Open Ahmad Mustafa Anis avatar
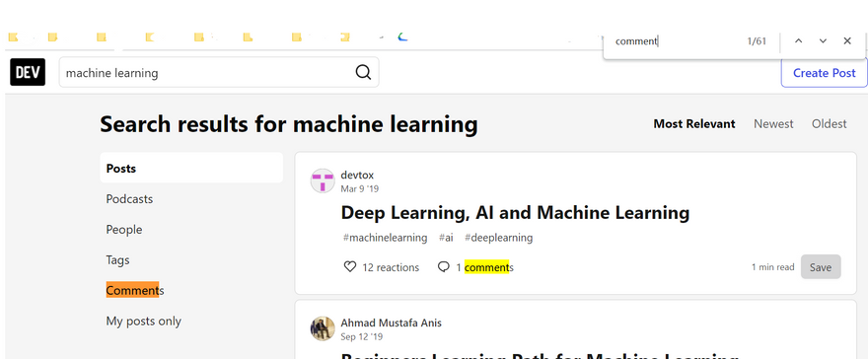 (x=323, y=328)
